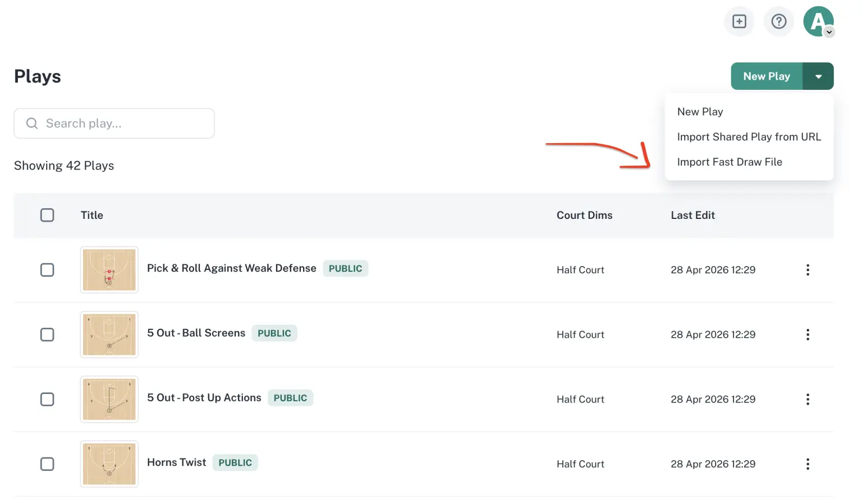Choose New Play from dropdown menu
This screenshot has width=862, height=504.
click(700, 112)
